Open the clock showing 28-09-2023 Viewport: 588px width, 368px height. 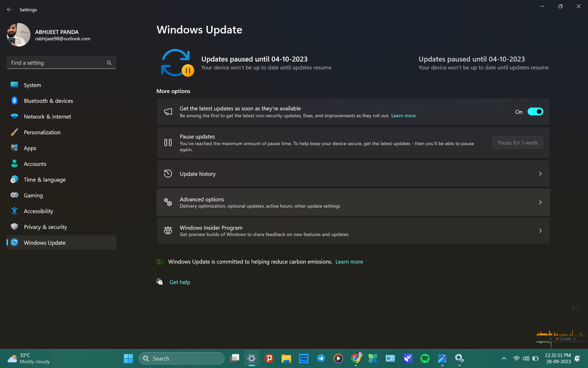point(558,359)
